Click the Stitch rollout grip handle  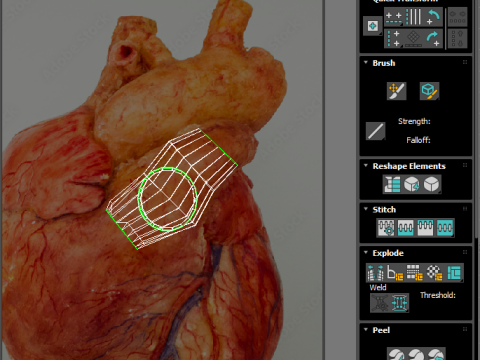pos(465,209)
